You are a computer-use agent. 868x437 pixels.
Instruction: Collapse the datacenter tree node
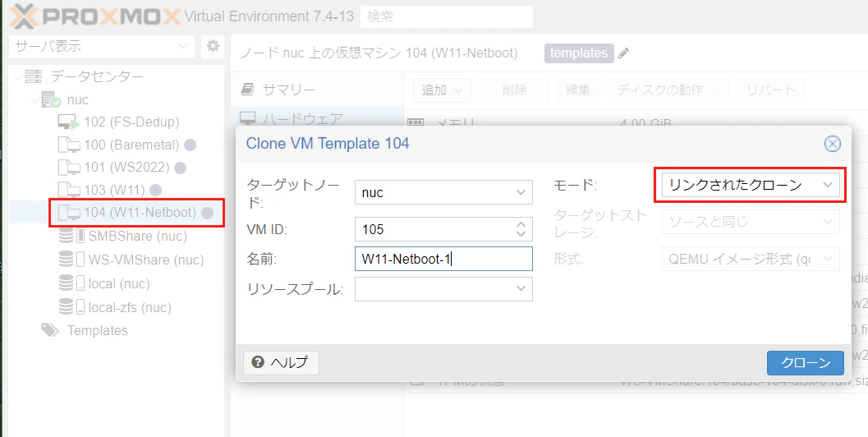[18, 76]
